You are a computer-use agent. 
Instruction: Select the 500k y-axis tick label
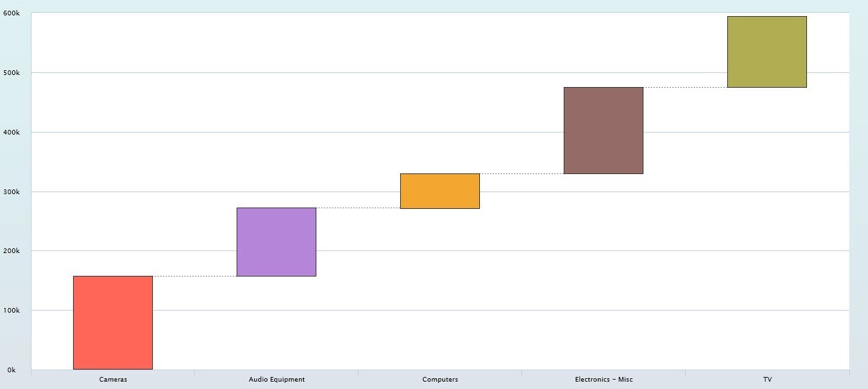click(11, 72)
